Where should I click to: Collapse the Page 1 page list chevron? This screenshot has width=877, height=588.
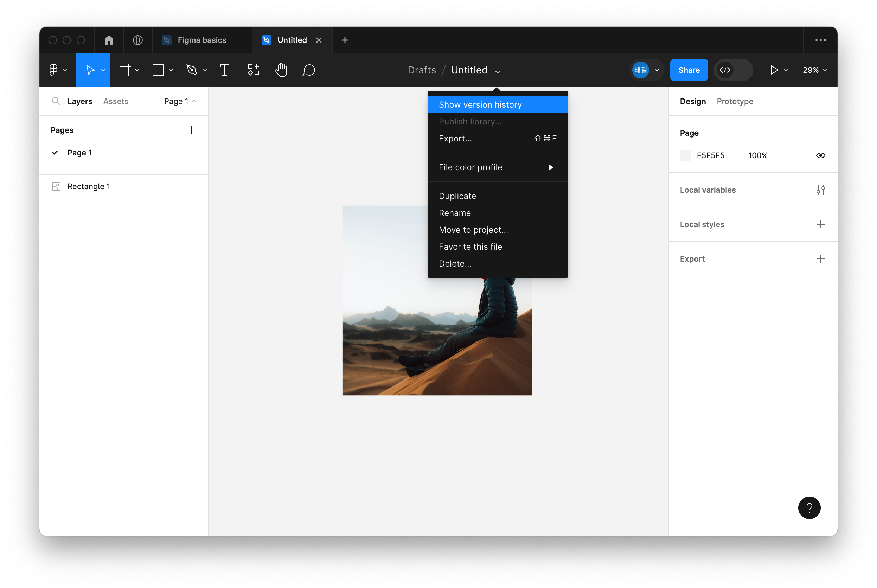194,101
